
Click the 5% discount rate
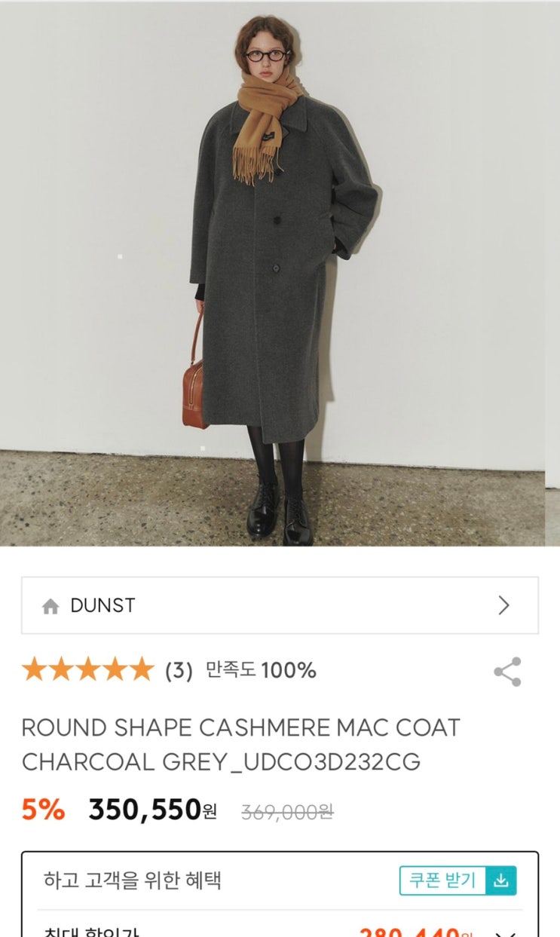[43, 810]
